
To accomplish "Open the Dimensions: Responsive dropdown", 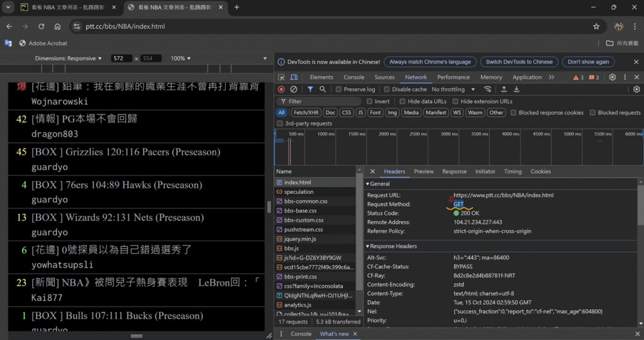I will pos(69,59).
